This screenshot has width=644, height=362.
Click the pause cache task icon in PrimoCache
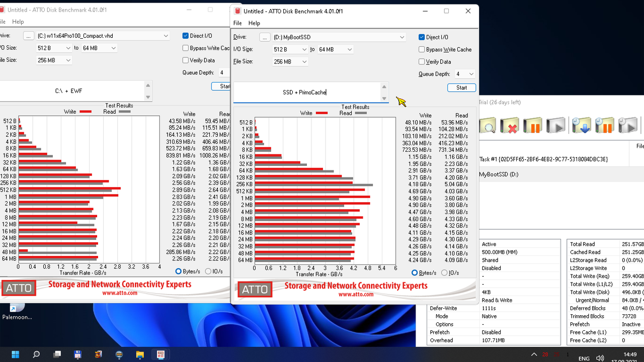pos(532,125)
